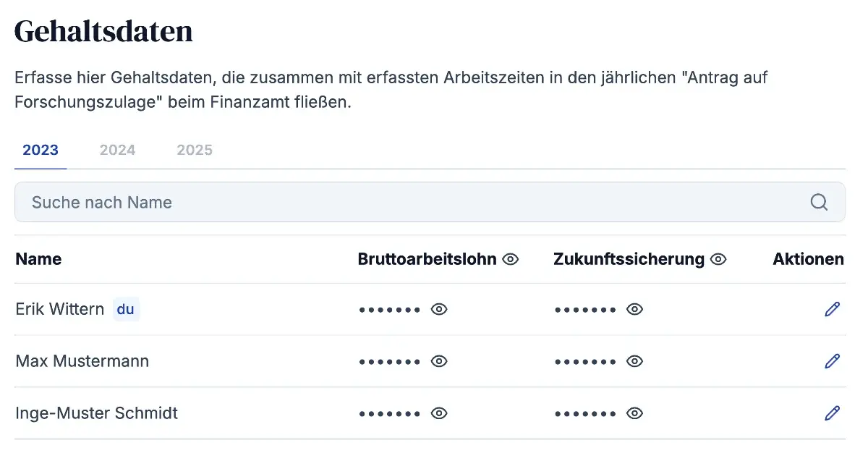Reveal all Zukunftssicherung values via header eye

pos(718,259)
